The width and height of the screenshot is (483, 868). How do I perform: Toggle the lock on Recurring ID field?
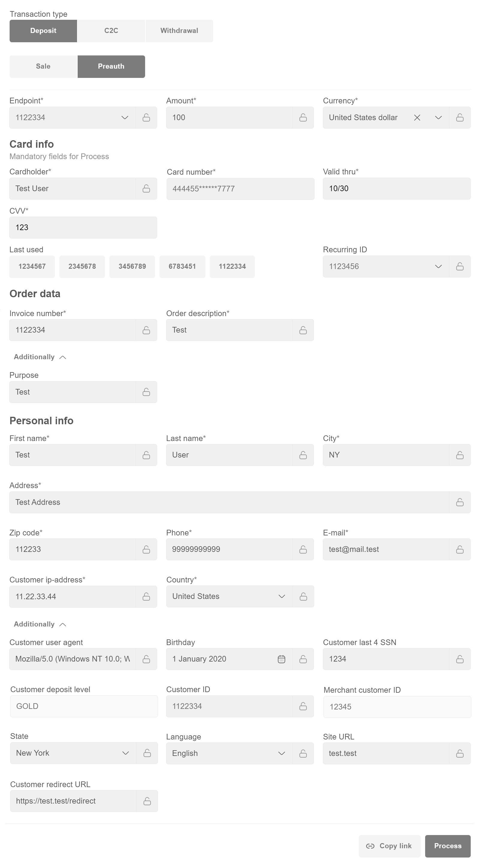pyautogui.click(x=459, y=267)
